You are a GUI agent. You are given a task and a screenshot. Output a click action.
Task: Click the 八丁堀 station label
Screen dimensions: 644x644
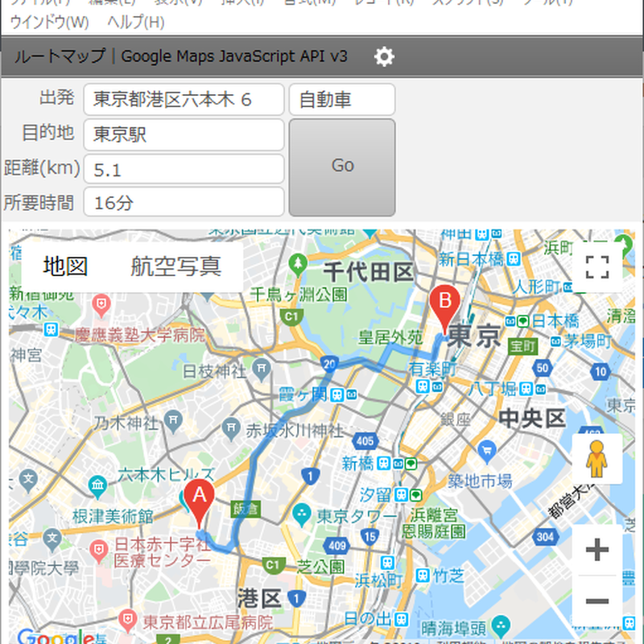(493, 388)
